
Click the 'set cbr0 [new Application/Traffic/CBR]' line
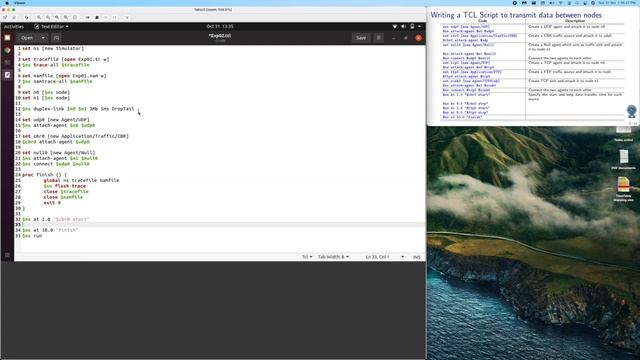tap(75, 136)
